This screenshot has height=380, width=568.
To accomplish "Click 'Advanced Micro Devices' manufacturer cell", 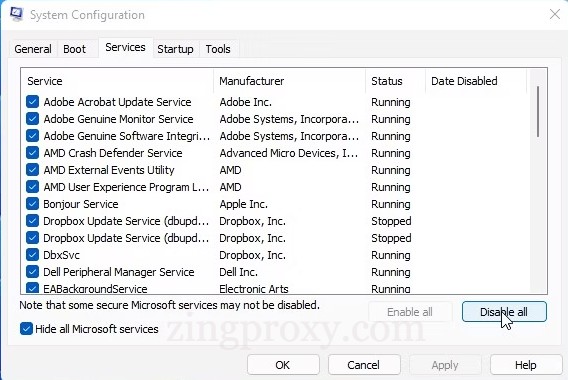I will point(289,153).
